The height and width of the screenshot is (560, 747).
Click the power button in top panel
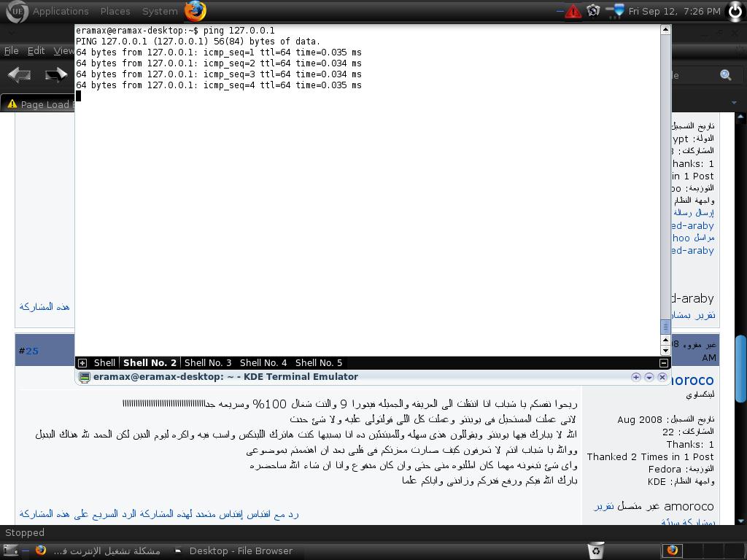pyautogui.click(x=735, y=11)
